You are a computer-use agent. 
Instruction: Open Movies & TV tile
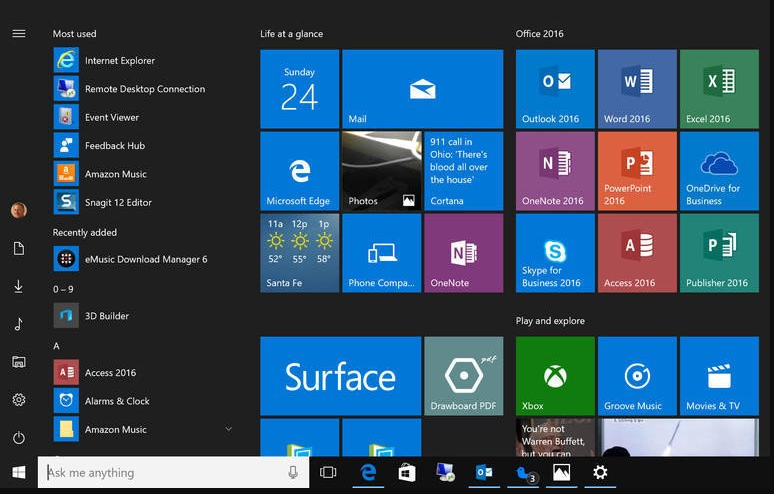[x=719, y=376]
